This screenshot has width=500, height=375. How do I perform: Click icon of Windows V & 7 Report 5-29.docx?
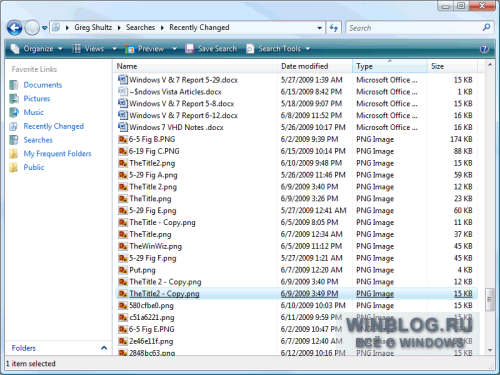click(x=123, y=80)
